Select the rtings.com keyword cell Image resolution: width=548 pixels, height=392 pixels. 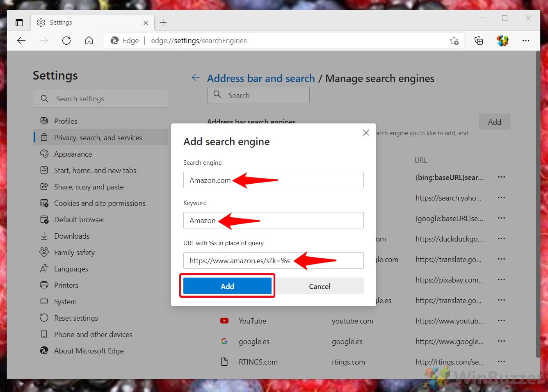click(x=348, y=362)
